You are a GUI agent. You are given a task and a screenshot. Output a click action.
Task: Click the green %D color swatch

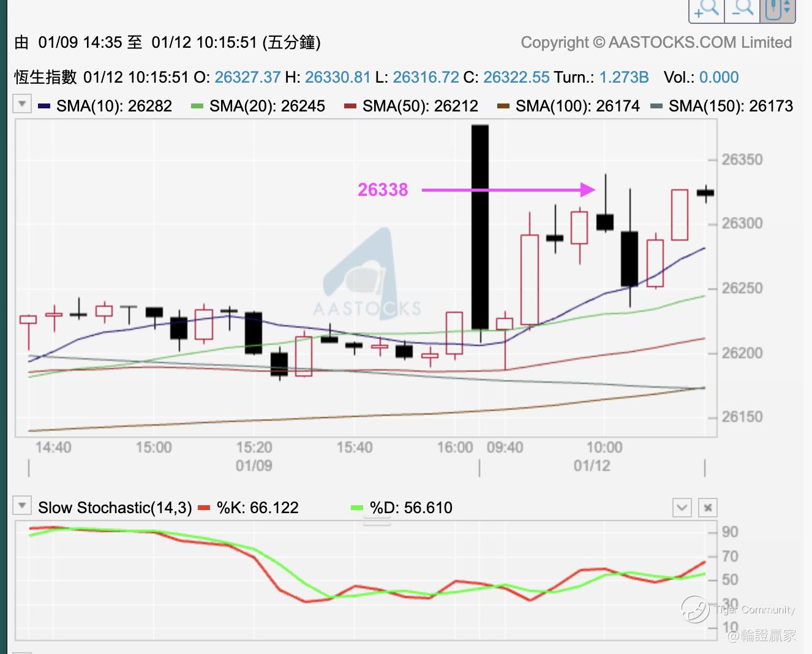tap(357, 508)
